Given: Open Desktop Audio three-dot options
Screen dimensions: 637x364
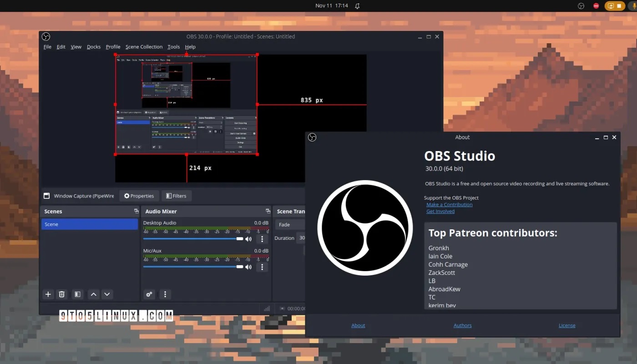Looking at the screenshot, I should coord(262,239).
